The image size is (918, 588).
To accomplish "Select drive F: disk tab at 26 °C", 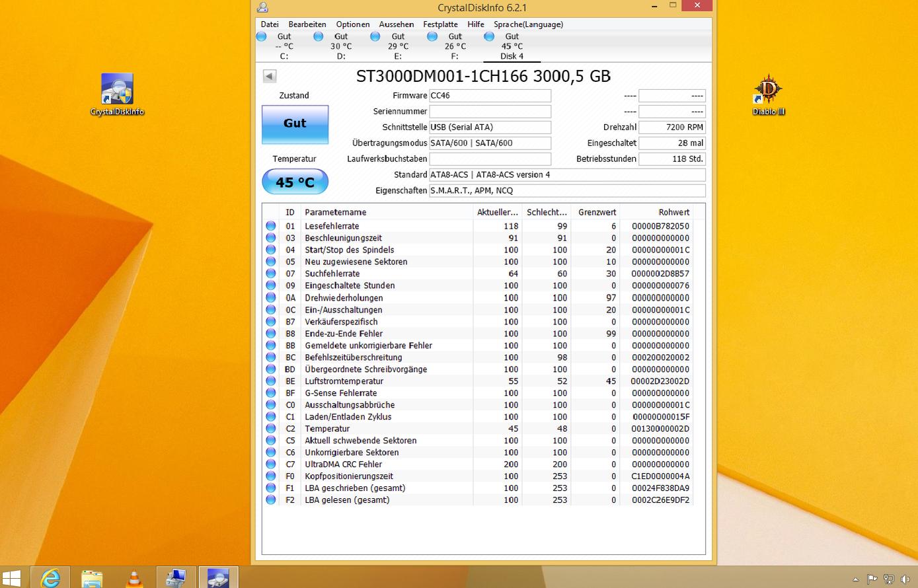I will (x=455, y=46).
